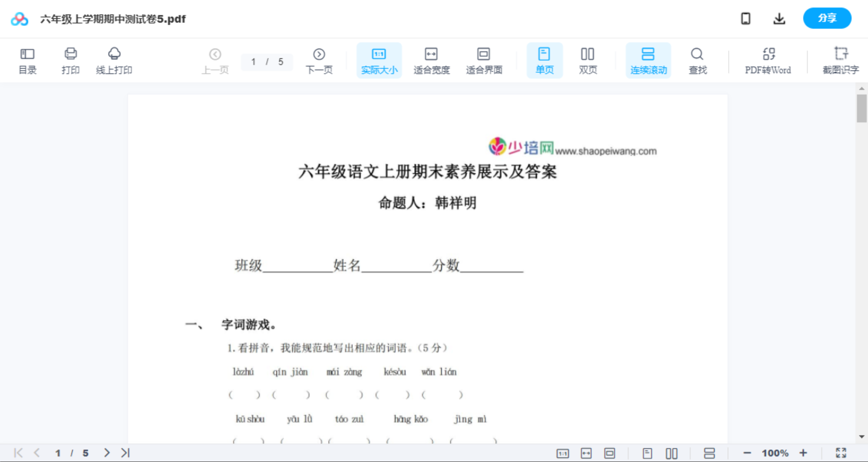Click the 打印 print icon

click(70, 60)
